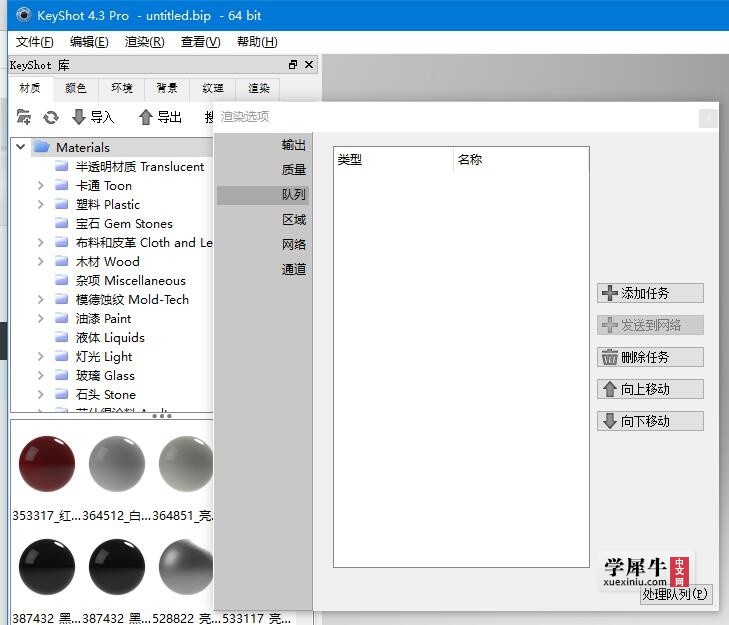Viewport: 729px width, 625px height.
Task: Select 通道 in render options sidebar
Action: pyautogui.click(x=263, y=269)
